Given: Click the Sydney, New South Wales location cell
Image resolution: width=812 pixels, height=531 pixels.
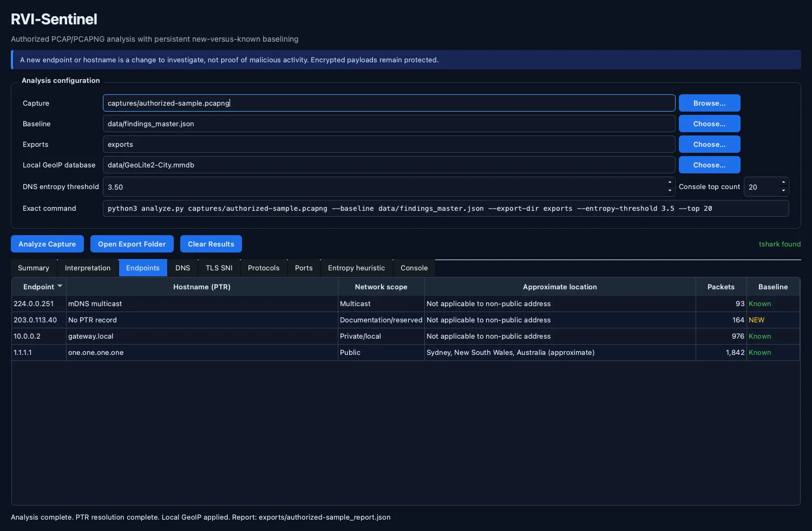Looking at the screenshot, I should 560,352.
